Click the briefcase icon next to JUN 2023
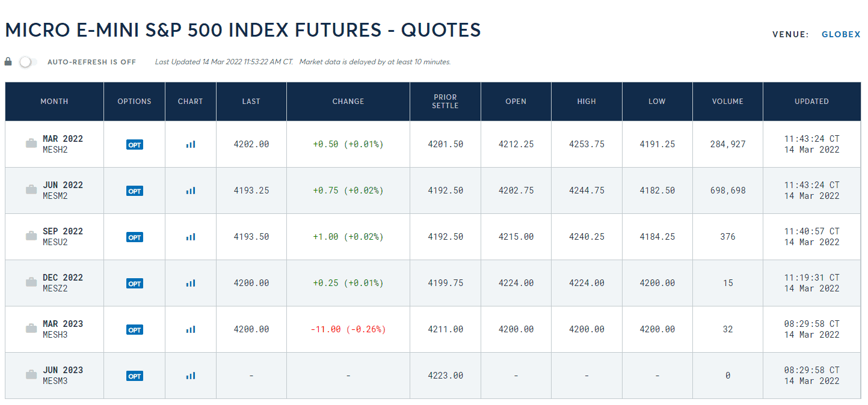 31,375
